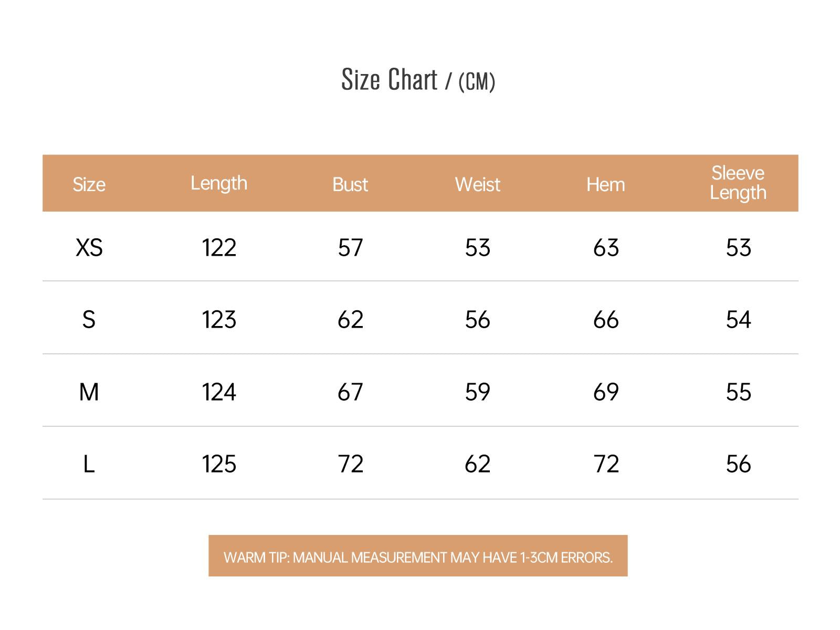Select the Length column header
This screenshot has width=840, height=630.
click(x=218, y=183)
